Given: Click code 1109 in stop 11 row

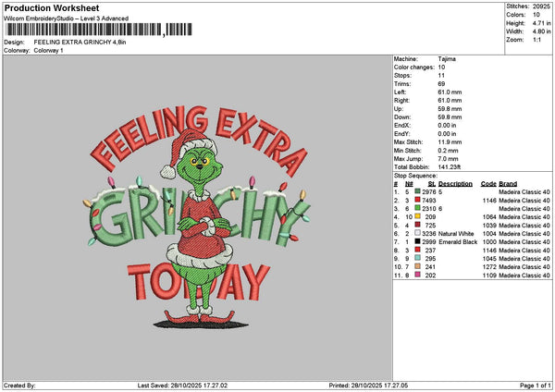Looking at the screenshot, I should tap(489, 276).
